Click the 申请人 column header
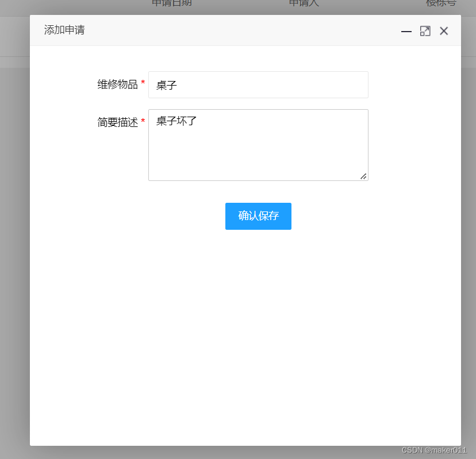Screen dimensions: 476x459 [x=304, y=3]
